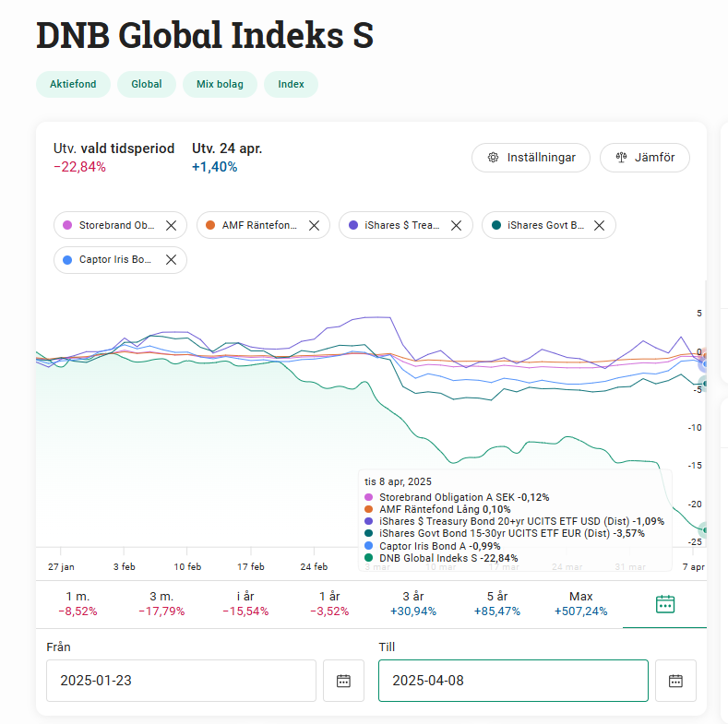Remove AMF Räntefon... comparison chip
The image size is (728, 724).
point(314,226)
